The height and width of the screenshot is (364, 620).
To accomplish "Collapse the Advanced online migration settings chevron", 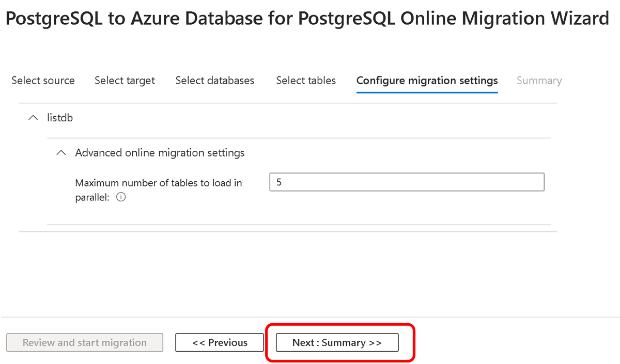I will tap(61, 153).
